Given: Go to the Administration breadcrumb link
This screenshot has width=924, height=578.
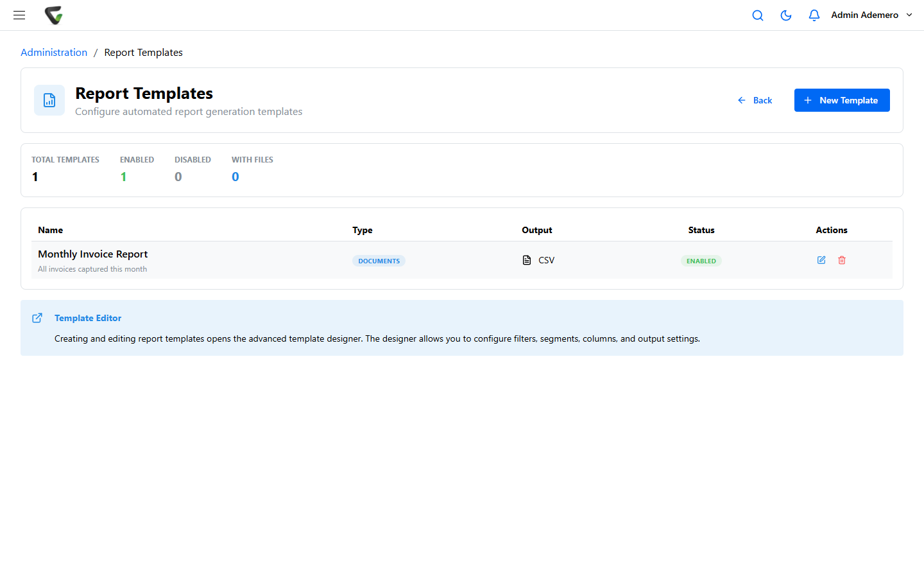Looking at the screenshot, I should tap(54, 53).
